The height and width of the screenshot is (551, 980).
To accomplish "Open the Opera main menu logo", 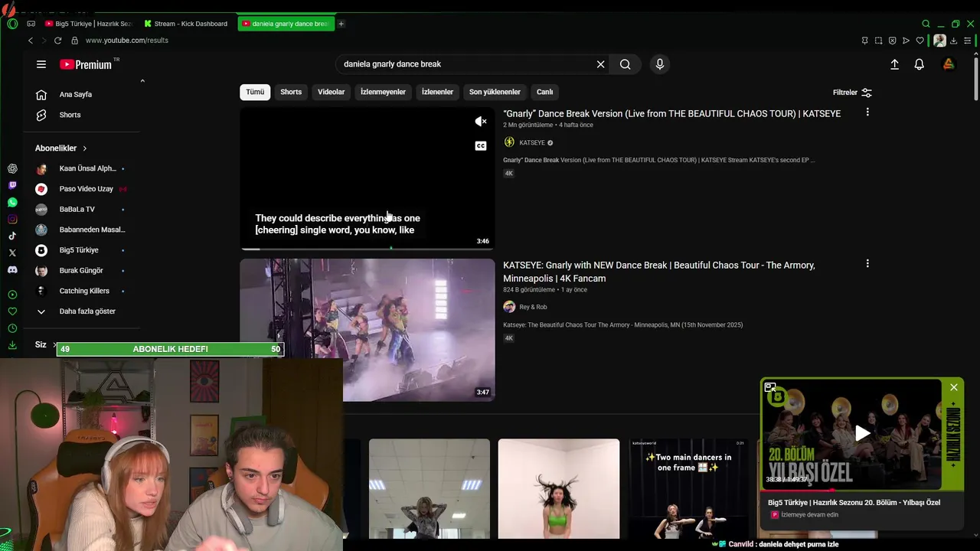I will (x=12, y=24).
